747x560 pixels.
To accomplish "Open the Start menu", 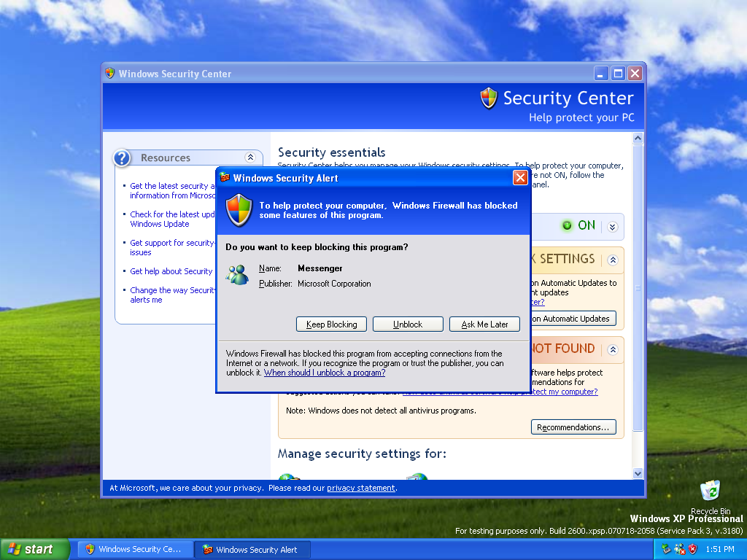I will 34,549.
